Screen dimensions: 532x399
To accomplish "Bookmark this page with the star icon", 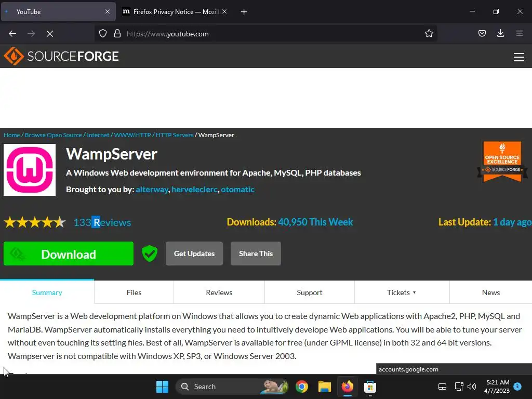I will pyautogui.click(x=429, y=33).
